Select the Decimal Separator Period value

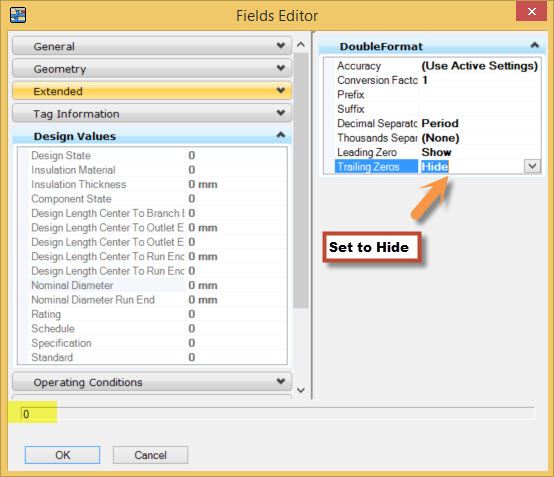coord(440,123)
